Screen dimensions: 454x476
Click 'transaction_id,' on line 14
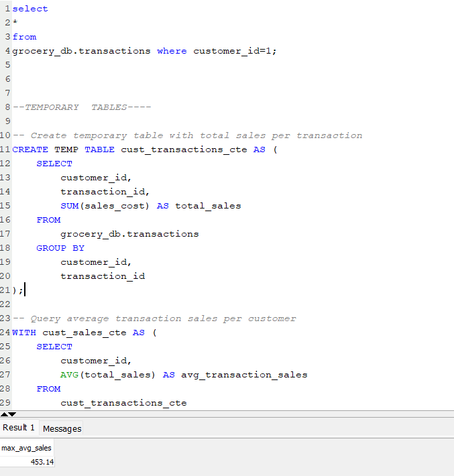(105, 192)
